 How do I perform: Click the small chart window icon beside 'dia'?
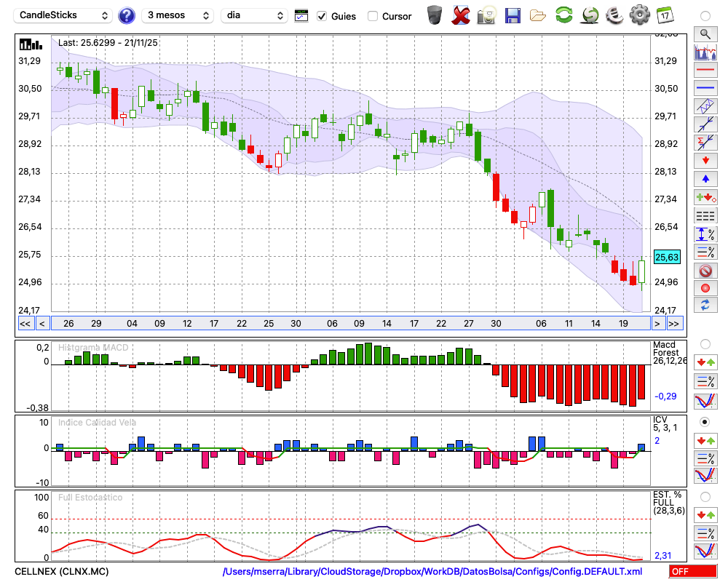tap(301, 16)
